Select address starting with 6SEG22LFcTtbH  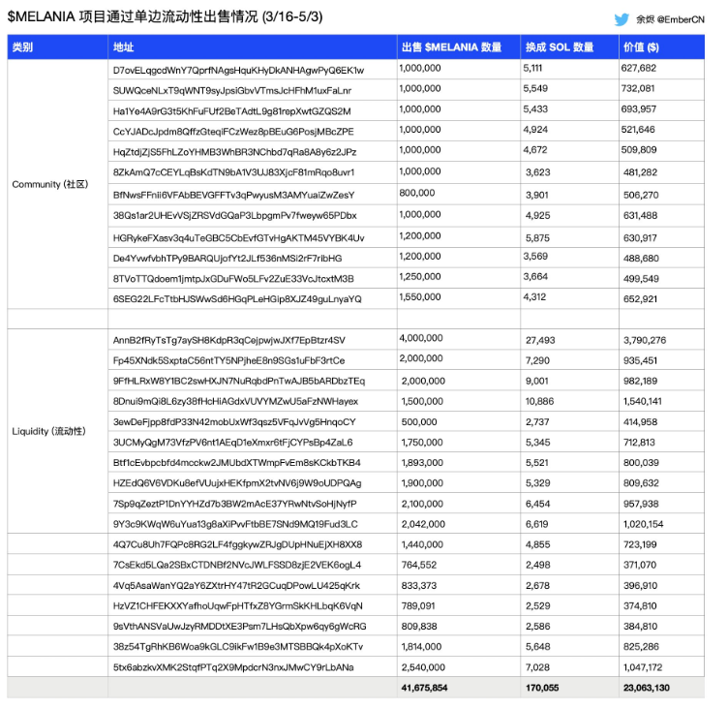coord(237,299)
